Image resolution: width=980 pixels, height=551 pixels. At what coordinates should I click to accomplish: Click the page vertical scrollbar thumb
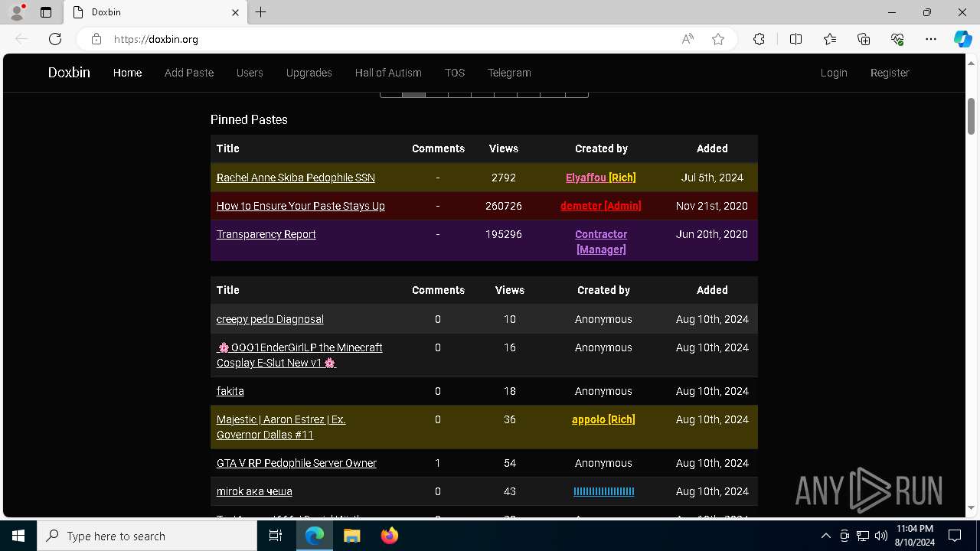[x=971, y=116]
